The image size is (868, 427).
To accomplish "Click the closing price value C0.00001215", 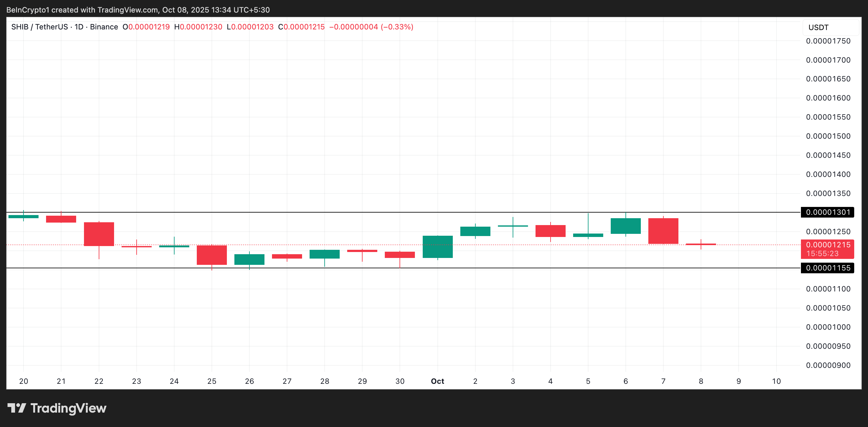I will (301, 27).
